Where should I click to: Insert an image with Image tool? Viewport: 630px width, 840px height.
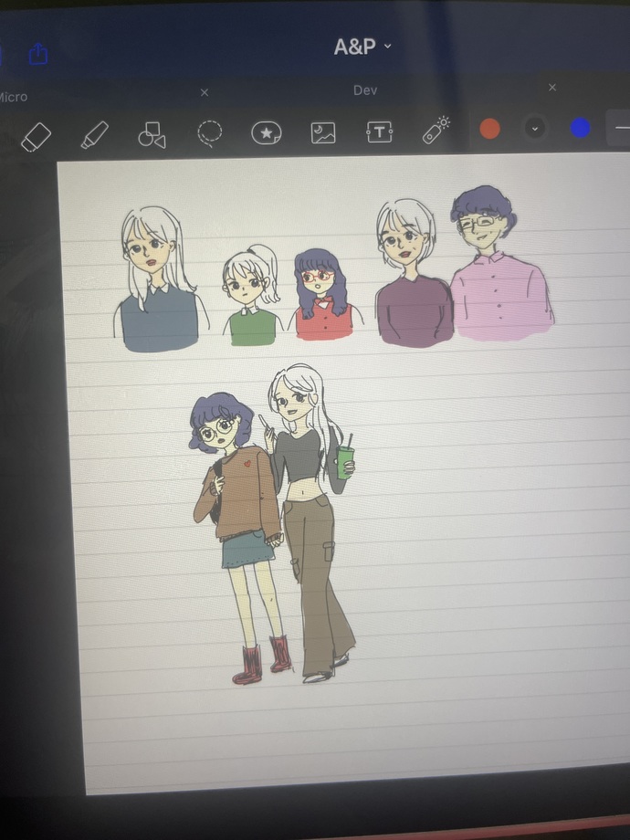click(323, 132)
